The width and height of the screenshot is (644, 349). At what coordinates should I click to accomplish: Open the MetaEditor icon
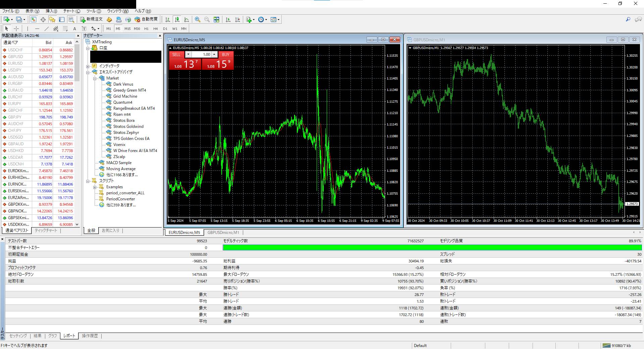tap(109, 19)
